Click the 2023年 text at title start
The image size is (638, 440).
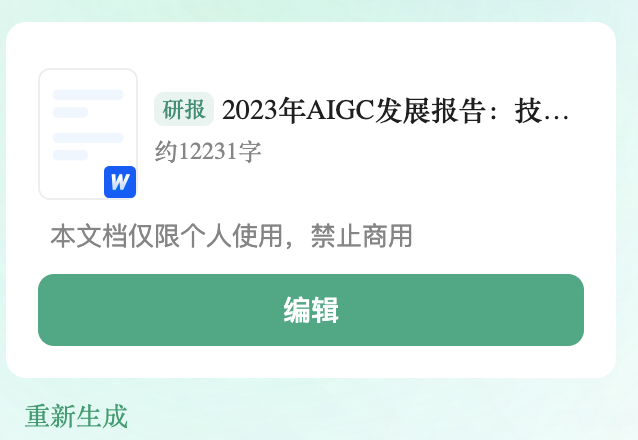264,111
